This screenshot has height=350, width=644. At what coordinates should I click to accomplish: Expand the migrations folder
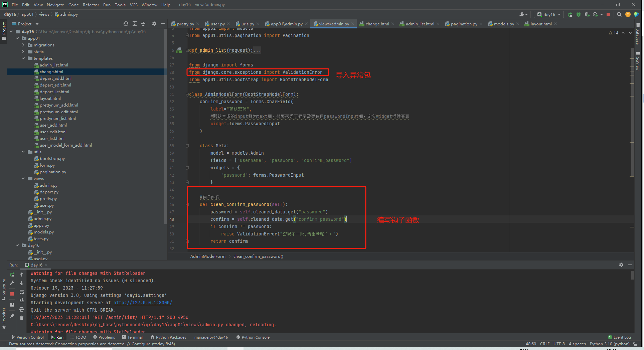coord(23,45)
